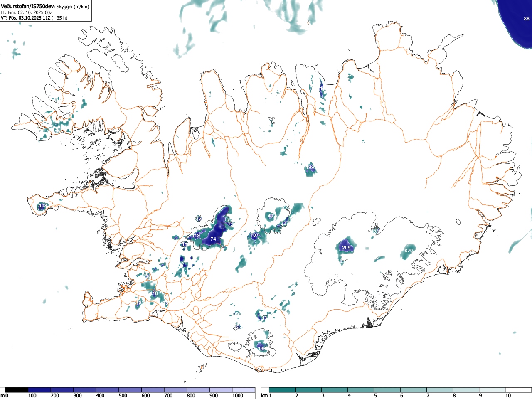The image size is (532, 399).
Task: Click the '88' value in the offshore patch
Action: point(527,19)
